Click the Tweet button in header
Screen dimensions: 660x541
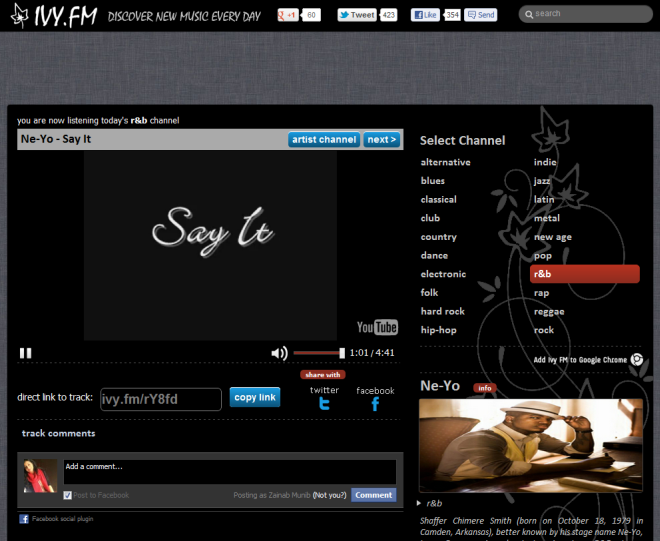(357, 15)
